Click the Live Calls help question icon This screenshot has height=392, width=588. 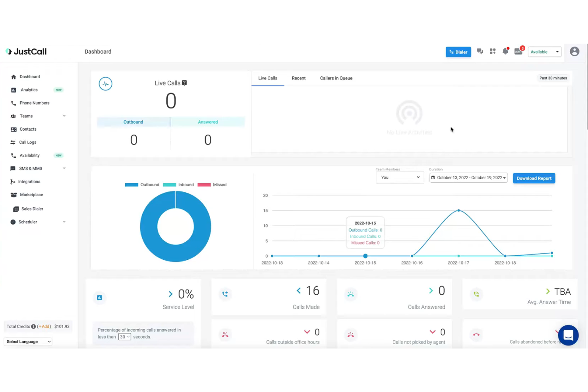184,83
